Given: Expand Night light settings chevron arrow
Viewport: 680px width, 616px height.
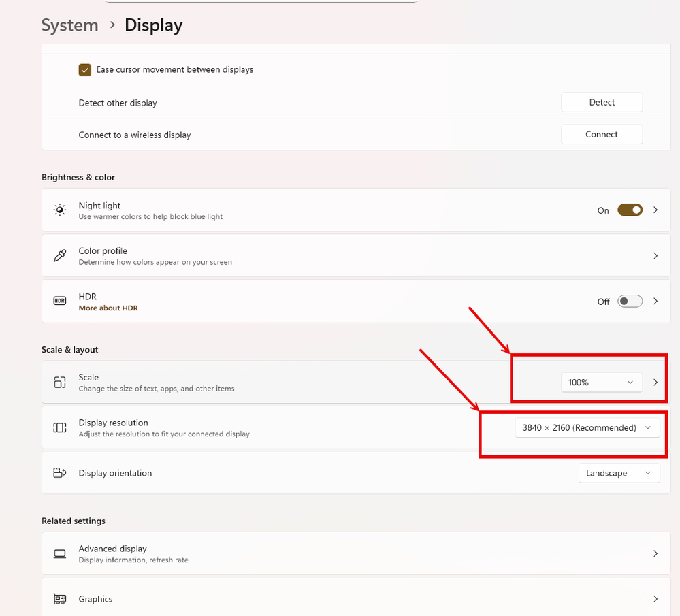Looking at the screenshot, I should point(655,210).
